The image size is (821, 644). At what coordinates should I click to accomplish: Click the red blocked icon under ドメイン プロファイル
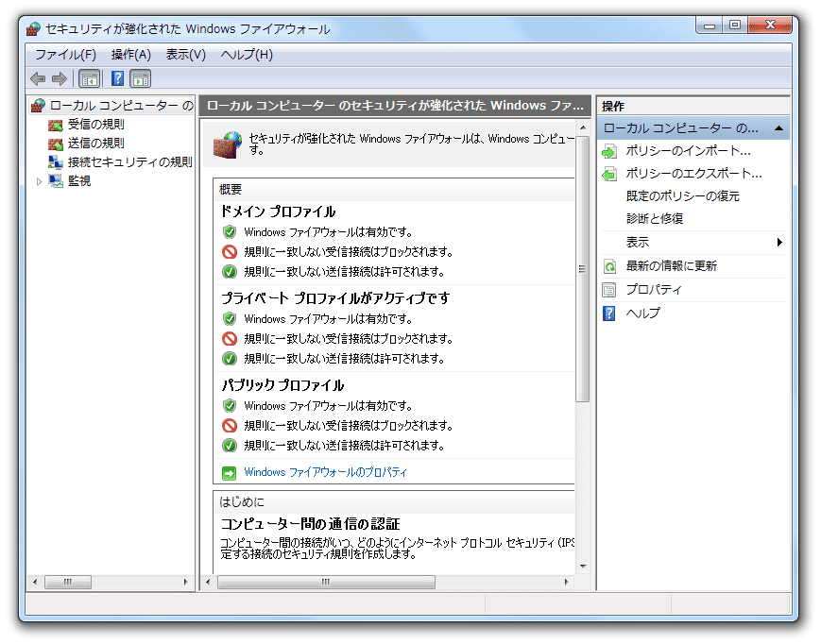click(x=230, y=252)
